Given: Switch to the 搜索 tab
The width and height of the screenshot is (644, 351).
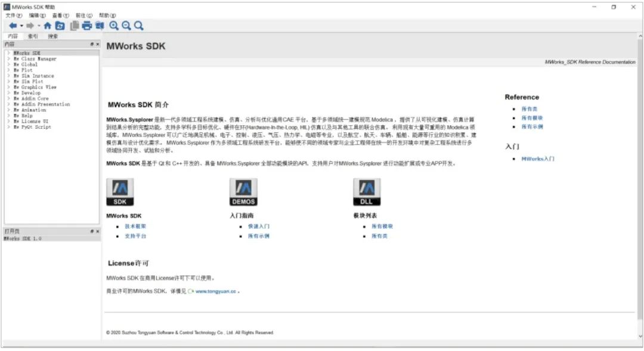Looking at the screenshot, I should 52,36.
